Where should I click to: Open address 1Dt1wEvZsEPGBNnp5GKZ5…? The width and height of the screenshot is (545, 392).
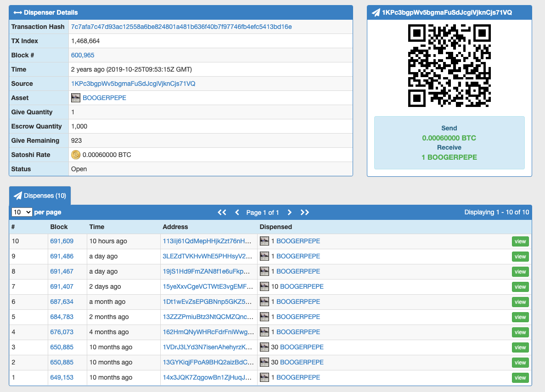[x=207, y=302]
